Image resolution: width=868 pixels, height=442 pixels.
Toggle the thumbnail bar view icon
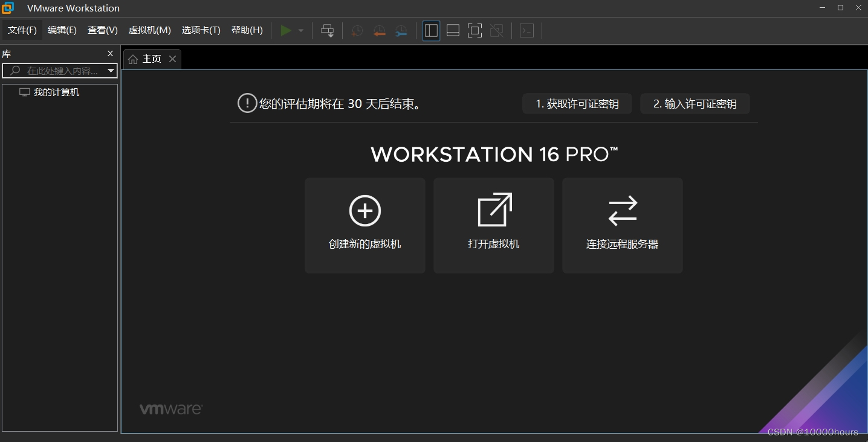(453, 30)
